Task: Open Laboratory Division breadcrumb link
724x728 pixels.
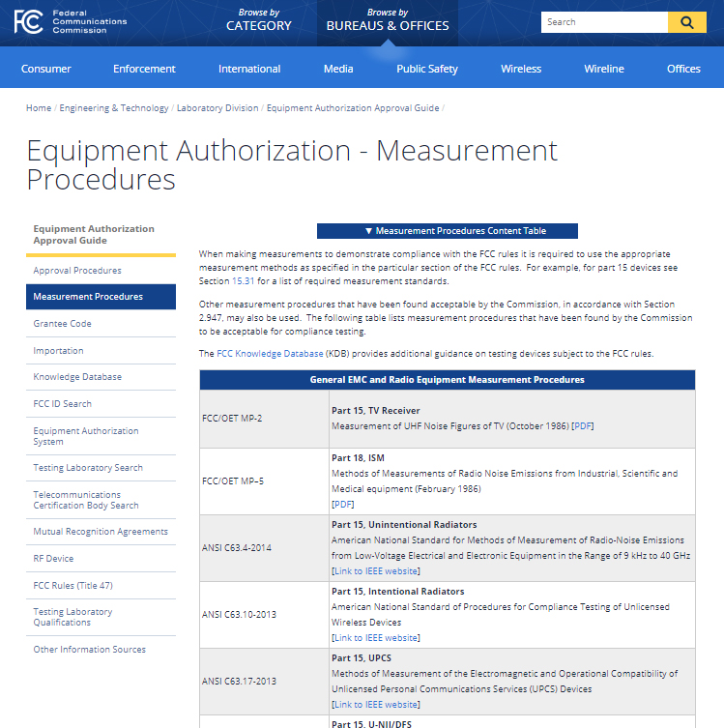Action: (217, 107)
